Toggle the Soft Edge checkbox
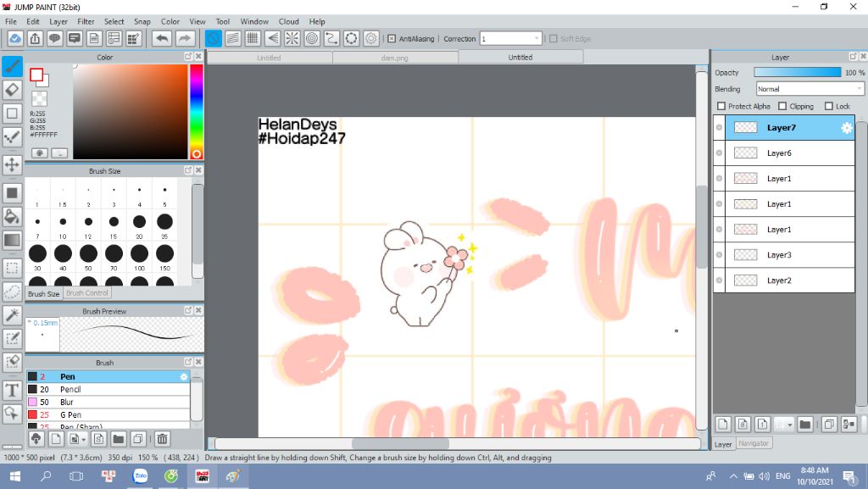Viewport: 868px width, 489px height. 553,39
